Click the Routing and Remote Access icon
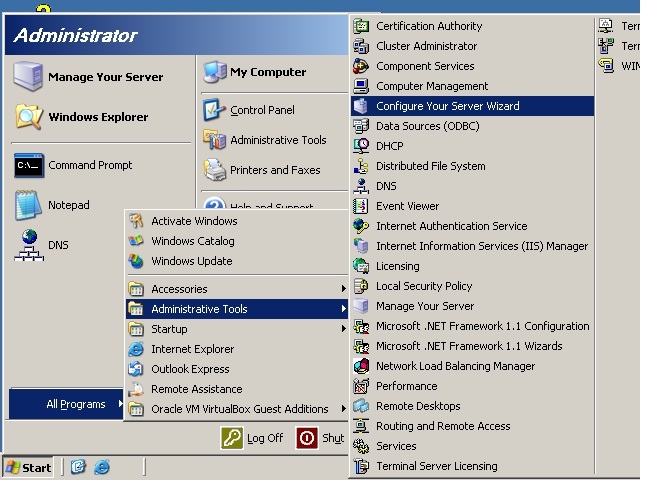 coord(361,426)
